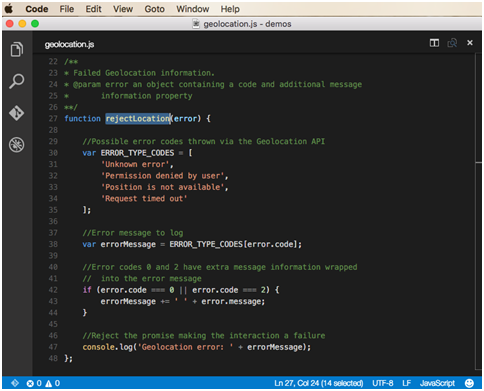
Task: Open the Code application menu
Action: point(37,9)
